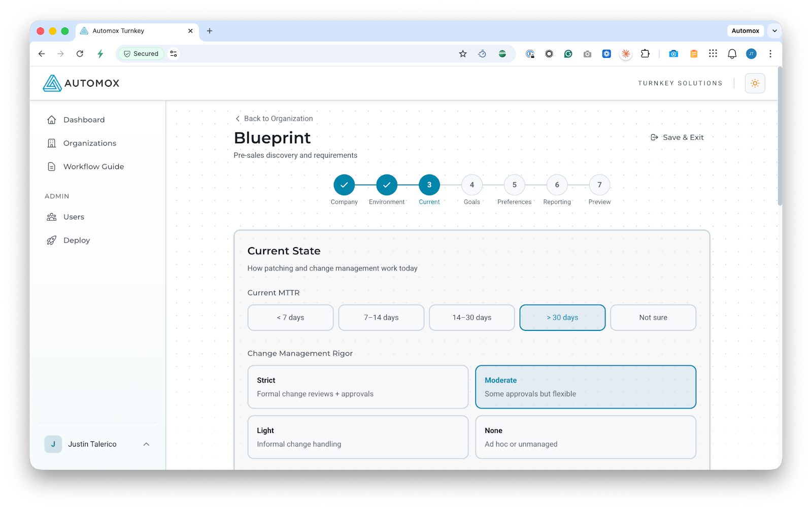Screen dimensions: 812x509
Task: Click the address bar
Action: tap(315, 54)
